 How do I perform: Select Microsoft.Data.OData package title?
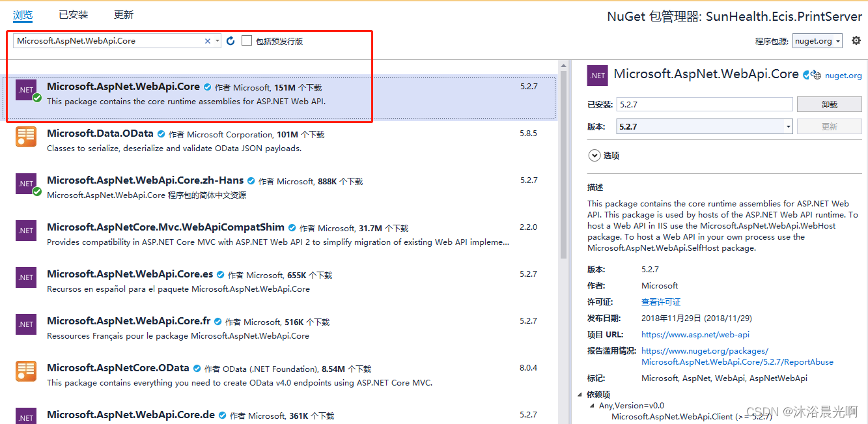100,134
